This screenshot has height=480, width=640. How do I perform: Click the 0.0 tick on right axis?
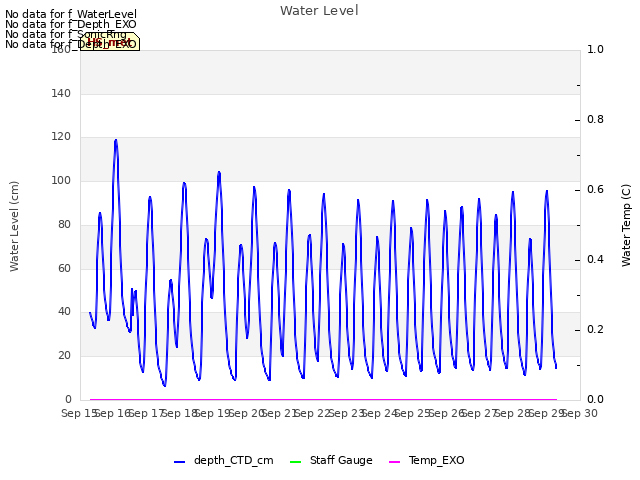pos(595,400)
